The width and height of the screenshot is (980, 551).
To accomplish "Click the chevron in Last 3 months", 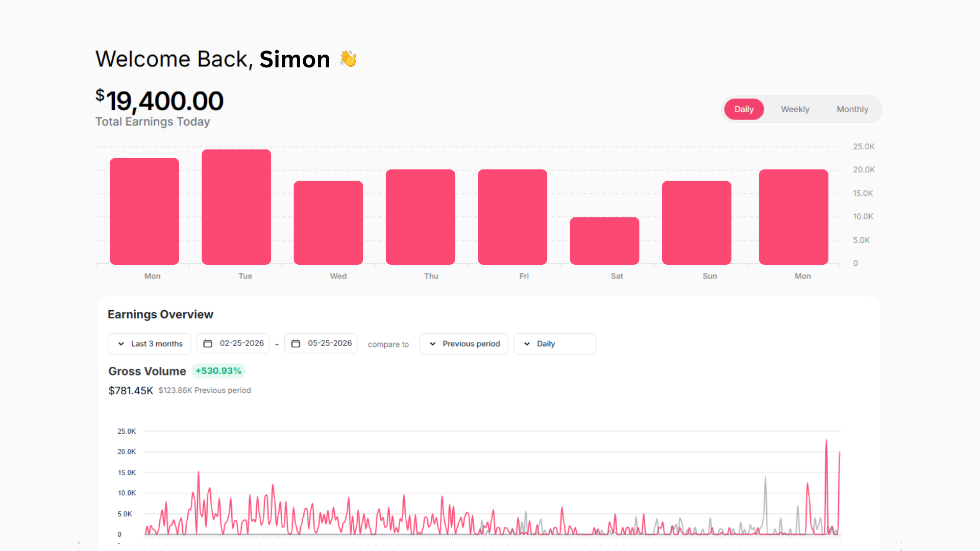I will 121,344.
